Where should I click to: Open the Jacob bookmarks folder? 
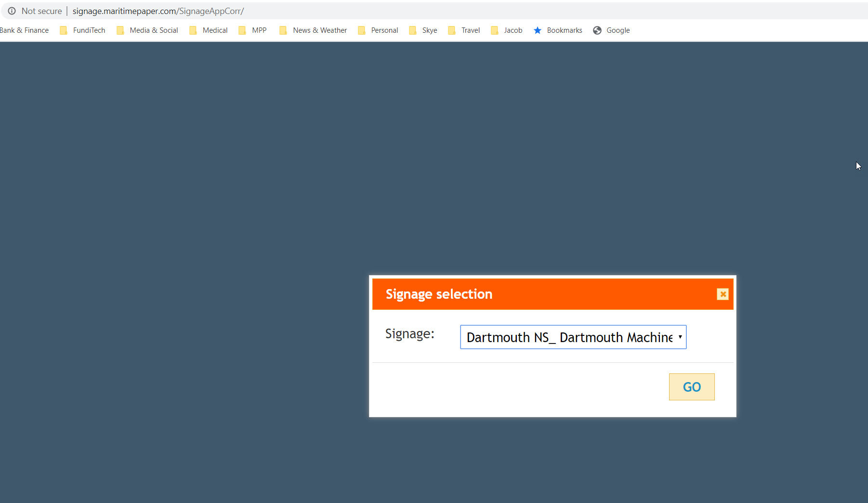click(x=507, y=30)
